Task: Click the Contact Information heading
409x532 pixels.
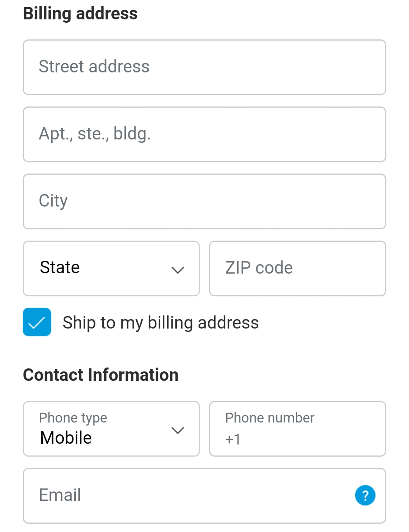Action: click(x=101, y=375)
